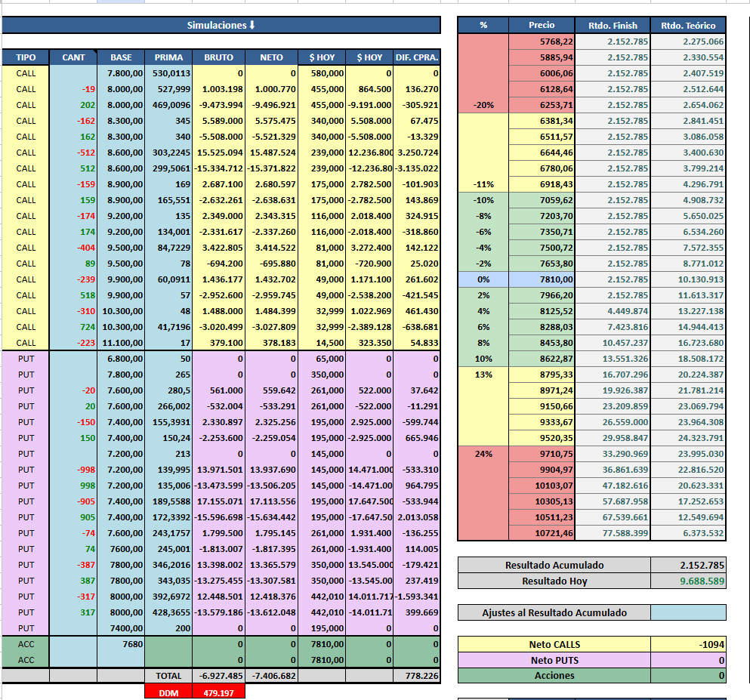Click the value beside Resultado Acumulado label
This screenshot has height=700, width=750.
(x=688, y=565)
